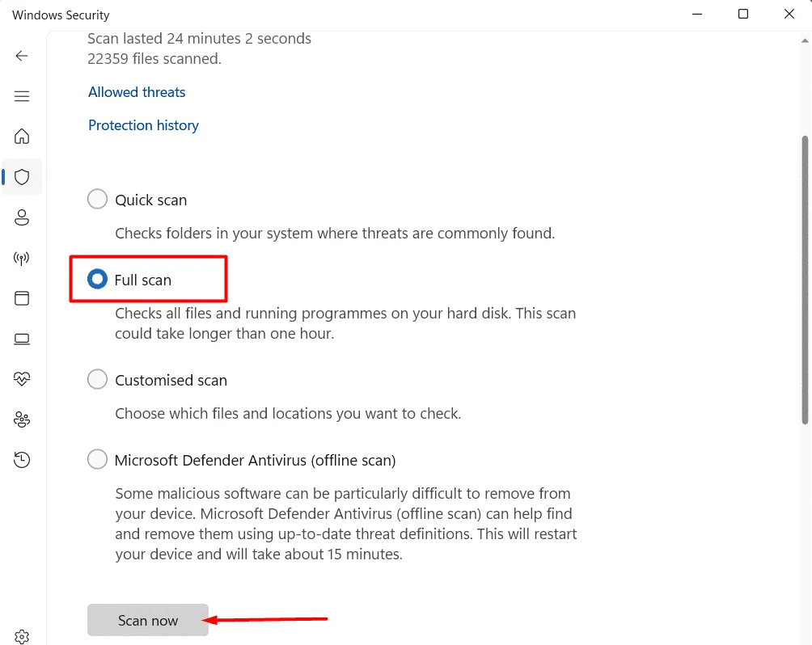Open Account protection from sidebar
The width and height of the screenshot is (812, 645).
click(22, 217)
